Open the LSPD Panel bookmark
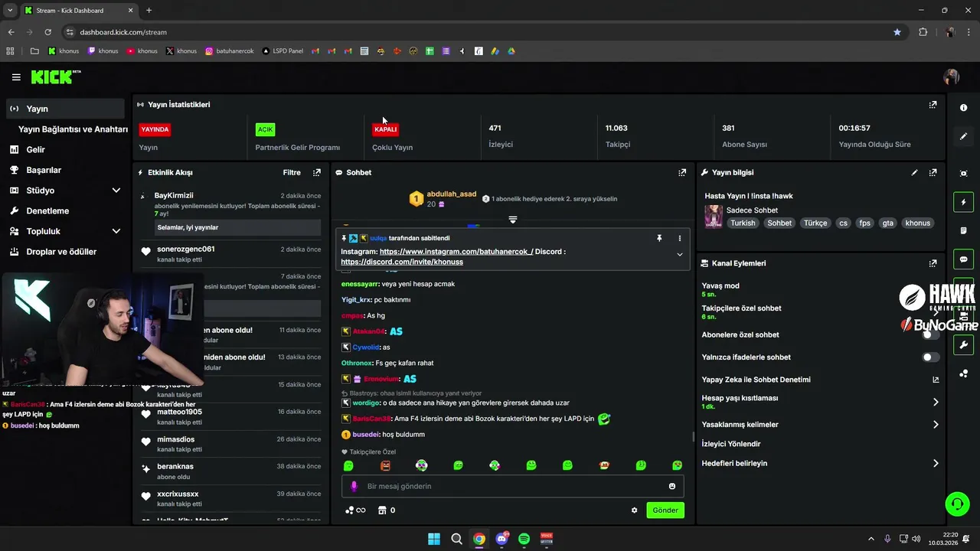The image size is (980, 551). pyautogui.click(x=283, y=51)
